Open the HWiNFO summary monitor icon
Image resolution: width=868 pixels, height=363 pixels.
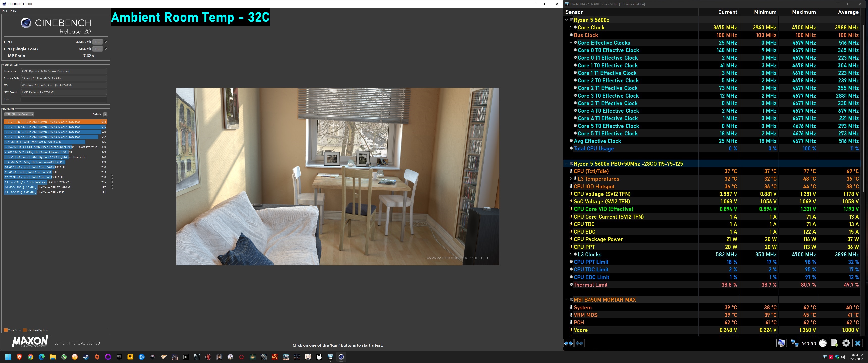781,343
